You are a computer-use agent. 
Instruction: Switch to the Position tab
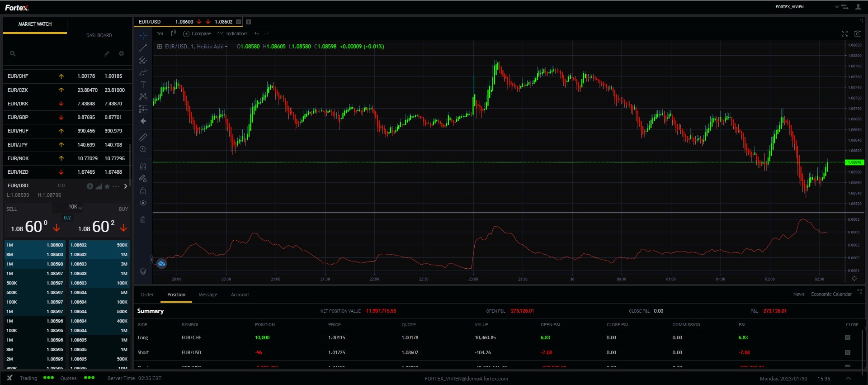(x=176, y=295)
